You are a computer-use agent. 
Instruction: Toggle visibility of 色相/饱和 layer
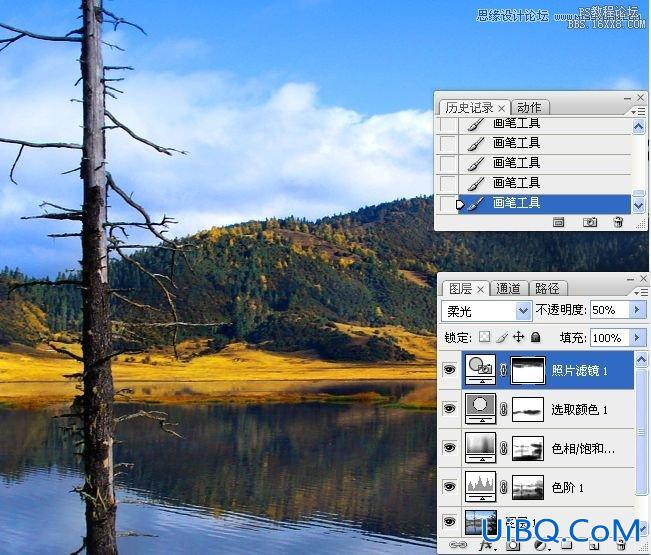coord(449,447)
